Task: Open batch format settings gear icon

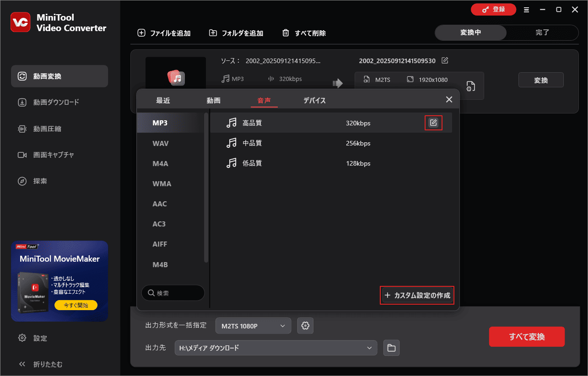Action: coord(306,326)
